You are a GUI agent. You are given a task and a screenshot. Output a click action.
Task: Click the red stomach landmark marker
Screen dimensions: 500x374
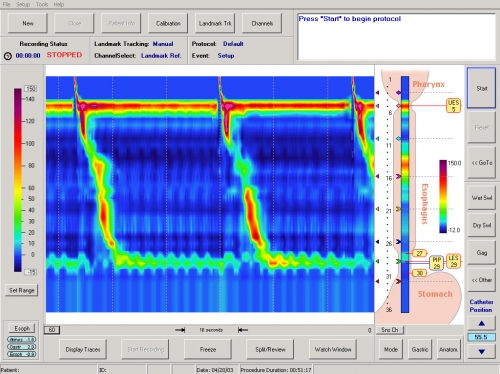398,282
